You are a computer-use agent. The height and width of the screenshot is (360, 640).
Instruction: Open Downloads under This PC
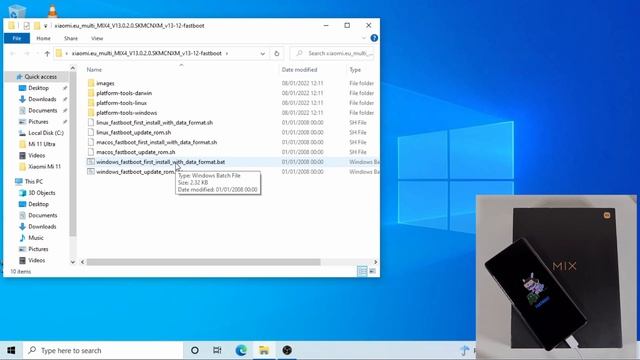coord(42,227)
